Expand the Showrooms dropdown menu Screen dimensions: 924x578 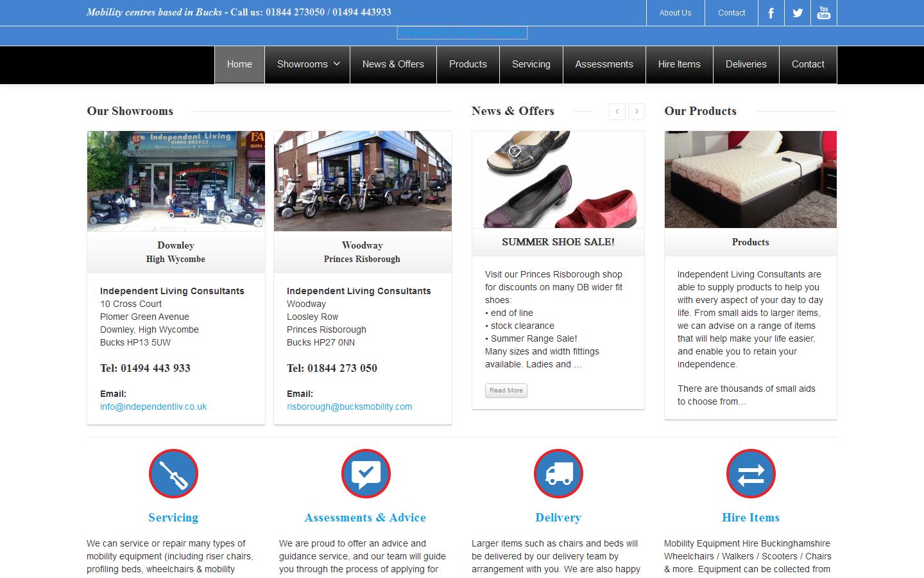[x=307, y=64]
